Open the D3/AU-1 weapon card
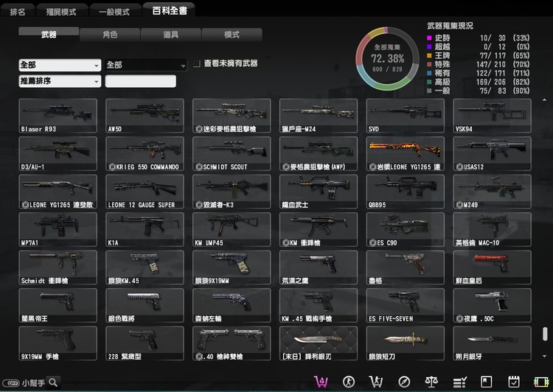553x392 pixels. tap(58, 154)
